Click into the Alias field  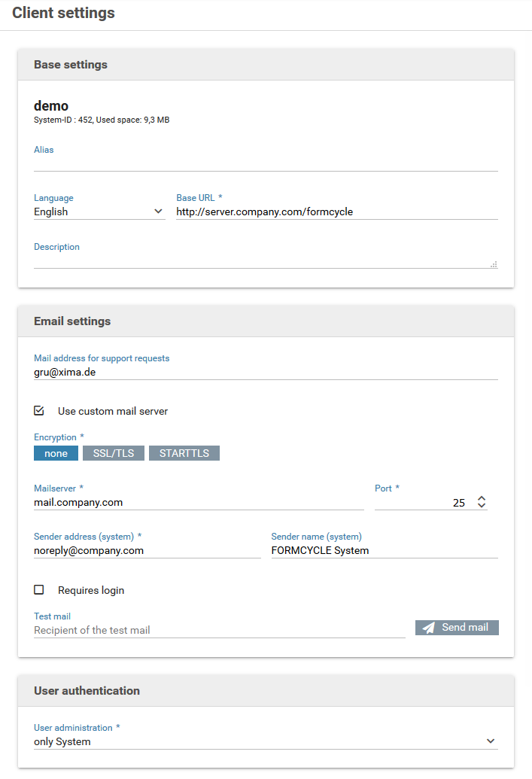tap(266, 163)
